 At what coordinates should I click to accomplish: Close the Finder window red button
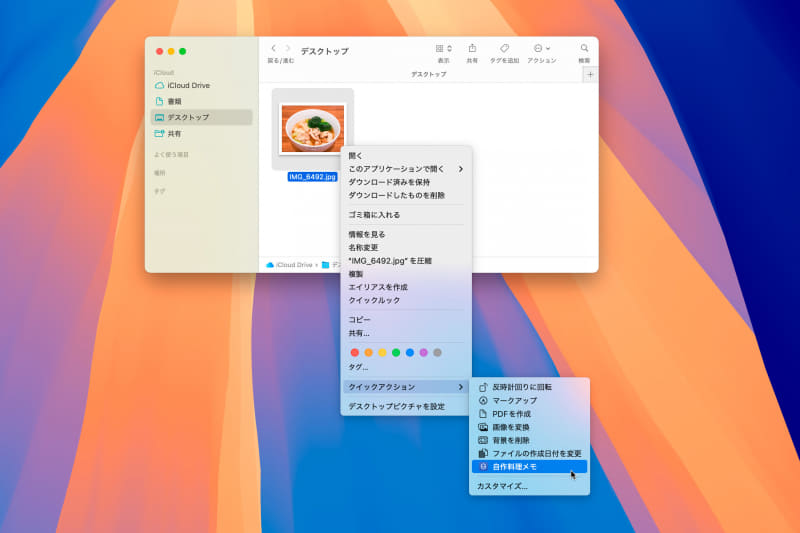(159, 51)
